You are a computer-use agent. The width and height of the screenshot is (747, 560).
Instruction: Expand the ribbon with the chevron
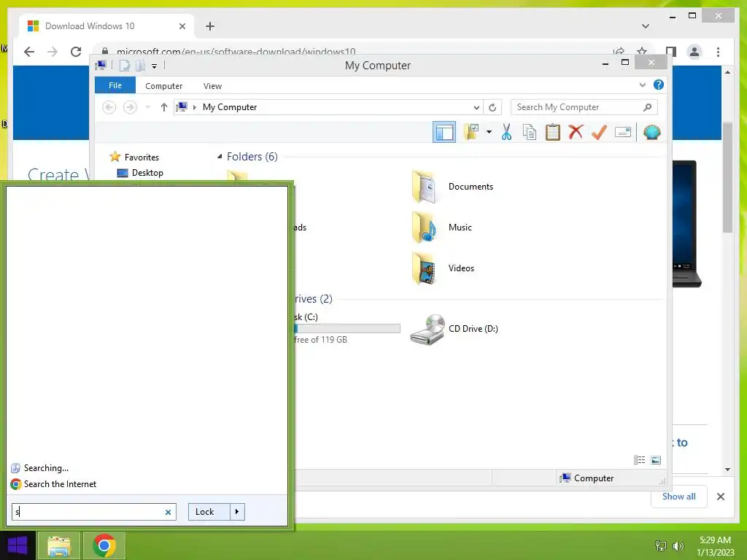click(x=642, y=85)
